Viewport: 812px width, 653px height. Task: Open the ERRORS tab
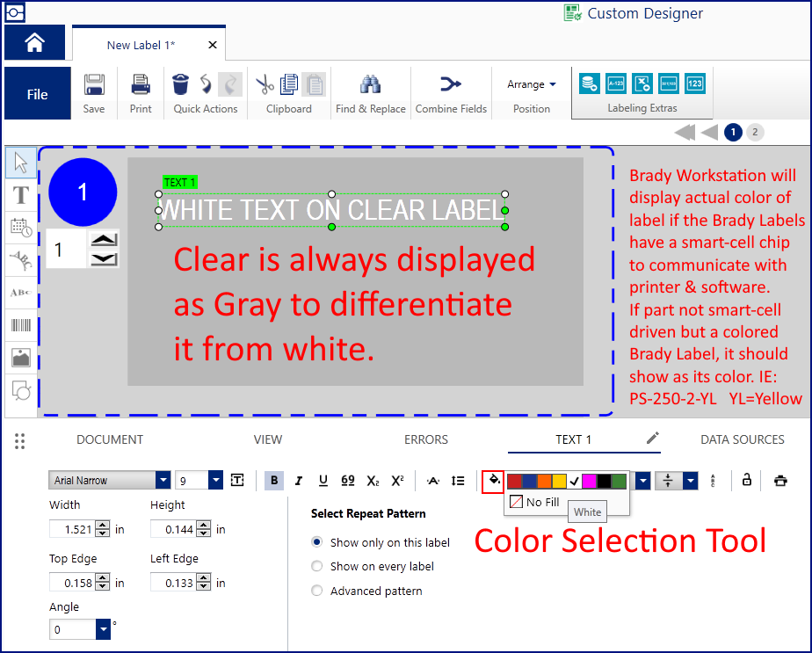[425, 439]
